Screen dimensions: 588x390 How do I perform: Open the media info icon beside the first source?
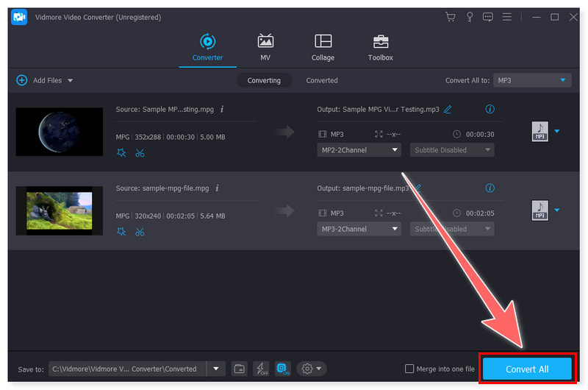point(222,109)
